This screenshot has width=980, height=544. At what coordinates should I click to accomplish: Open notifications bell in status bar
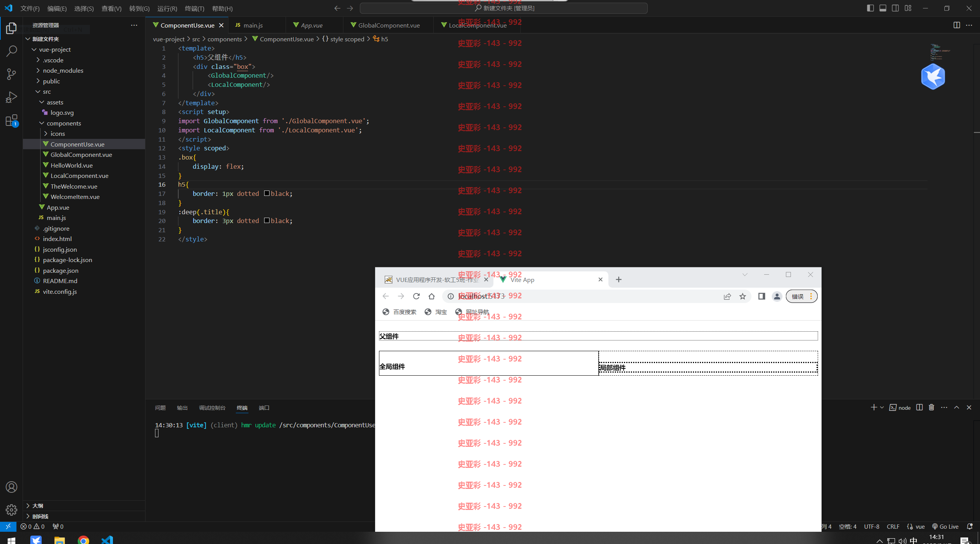pos(970,526)
